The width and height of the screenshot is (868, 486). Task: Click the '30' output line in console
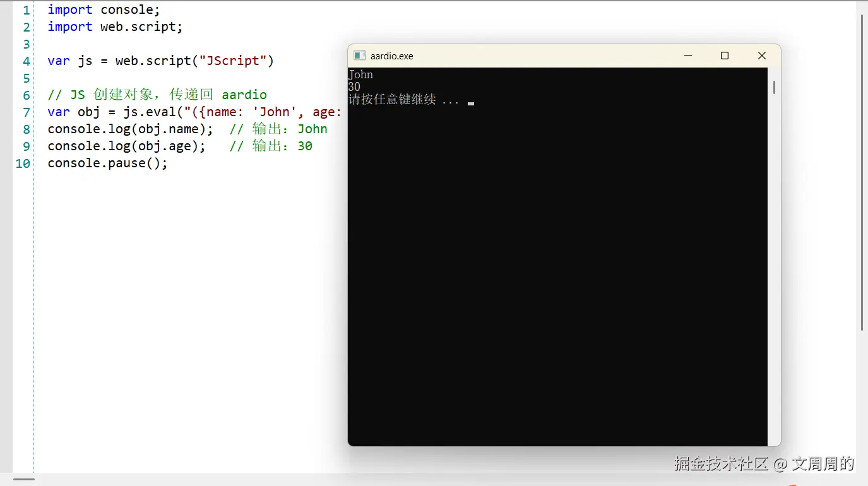pyautogui.click(x=354, y=87)
